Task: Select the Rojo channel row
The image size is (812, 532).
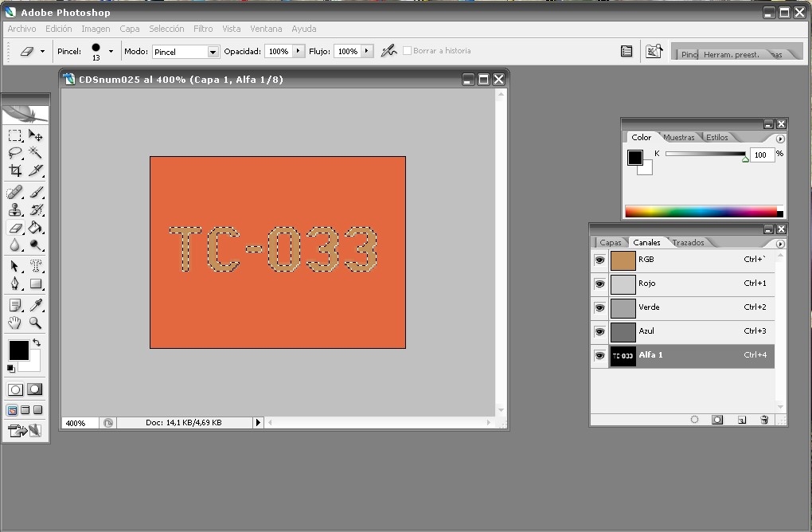Action: [x=682, y=284]
